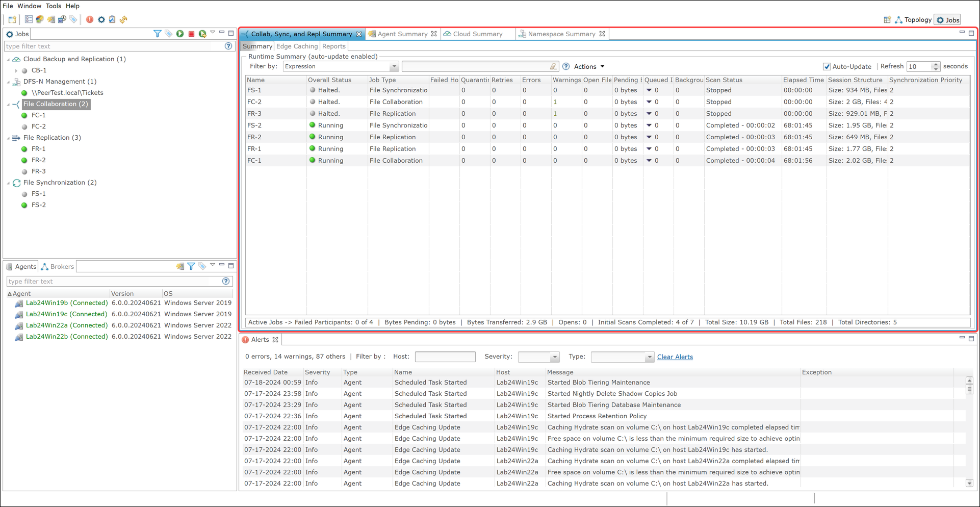The width and height of the screenshot is (980, 507).
Task: Open the gear toolbar icon
Action: [x=101, y=19]
